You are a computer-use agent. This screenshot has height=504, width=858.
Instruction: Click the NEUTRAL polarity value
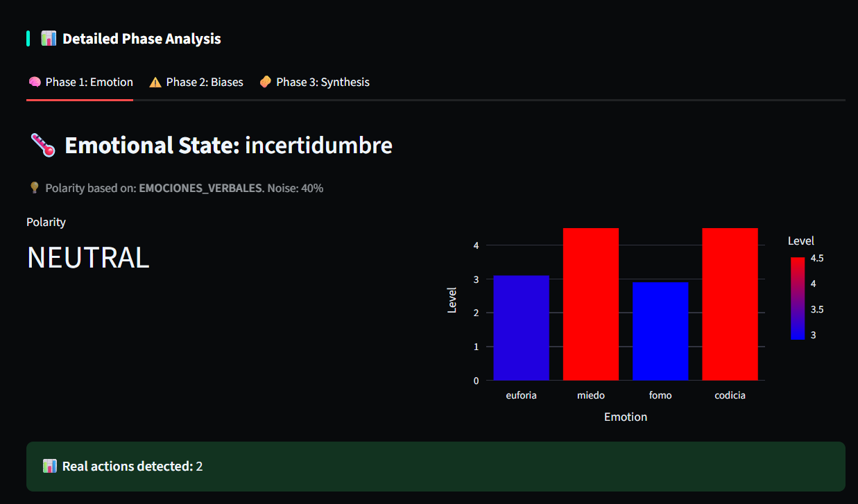click(x=88, y=258)
